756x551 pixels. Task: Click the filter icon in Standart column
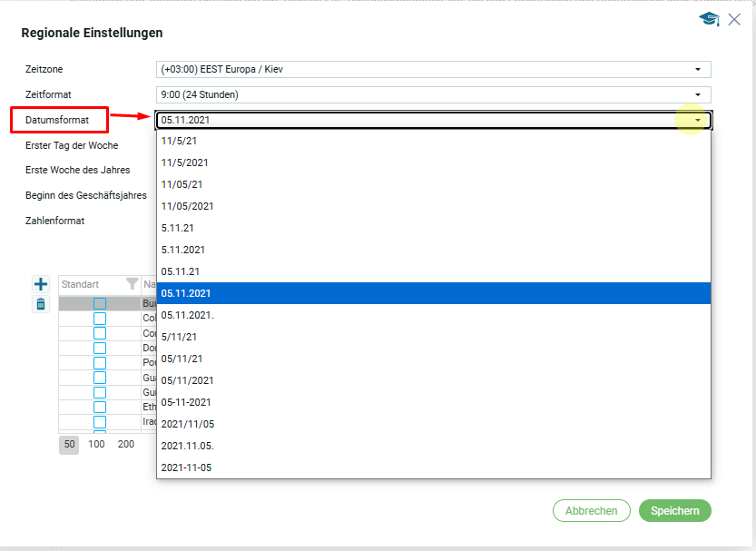[132, 284]
